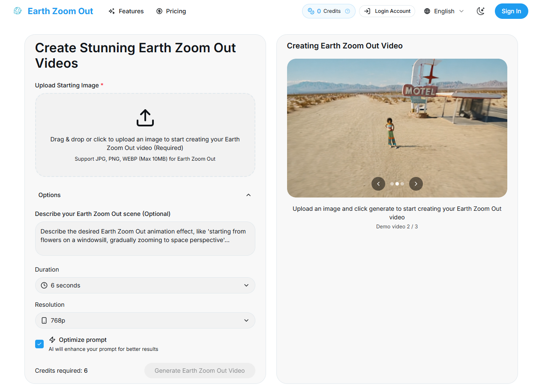Click the Earth Zoom Out brand name
Image resolution: width=542 pixels, height=392 pixels.
coord(60,11)
